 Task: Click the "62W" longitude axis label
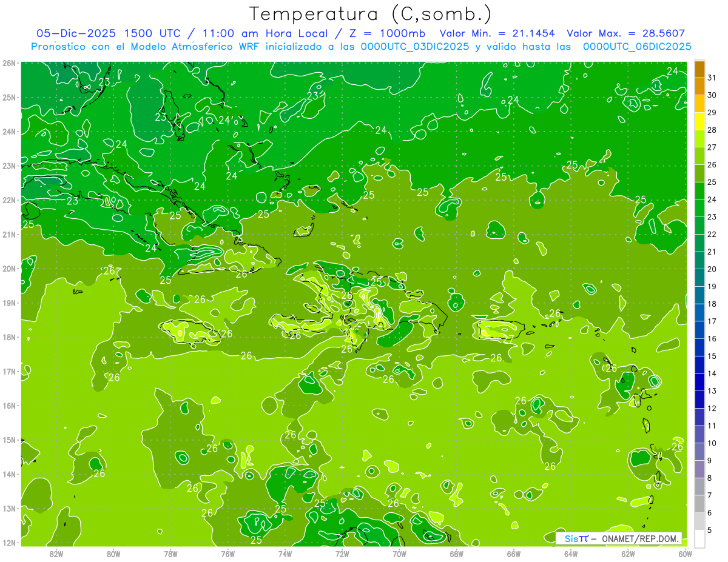(629, 554)
